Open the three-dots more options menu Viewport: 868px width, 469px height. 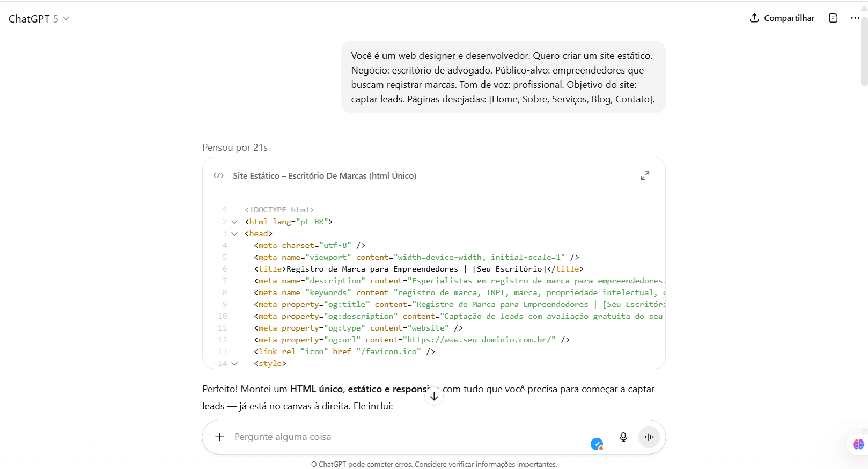pyautogui.click(x=855, y=18)
